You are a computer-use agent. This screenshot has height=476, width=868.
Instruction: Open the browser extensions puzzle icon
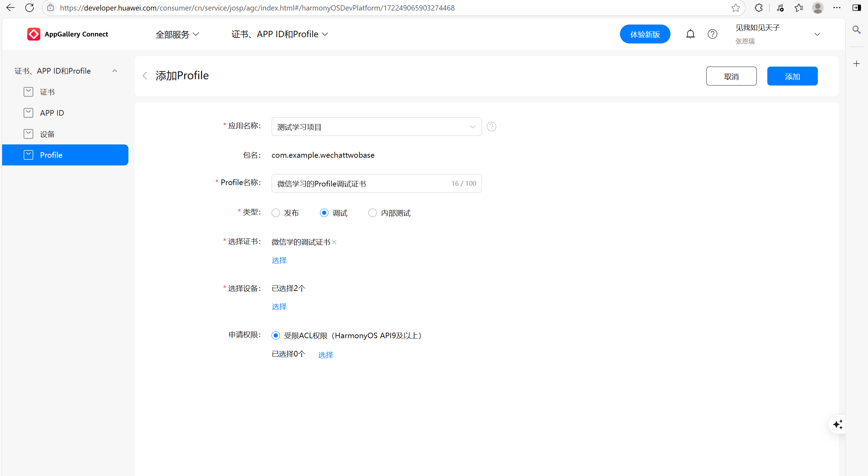pyautogui.click(x=759, y=8)
